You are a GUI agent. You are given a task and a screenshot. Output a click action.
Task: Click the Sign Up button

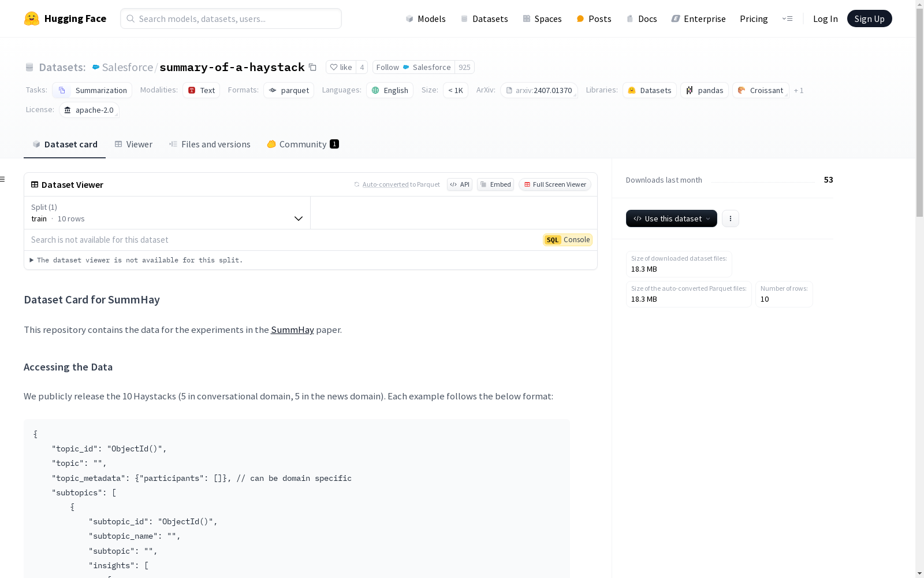tap(870, 18)
